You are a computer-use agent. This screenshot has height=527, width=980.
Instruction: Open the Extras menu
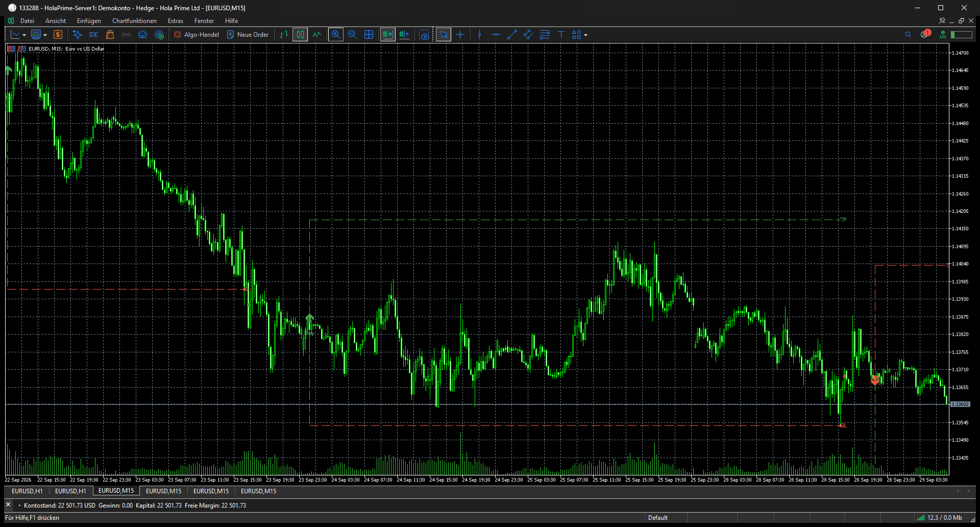click(x=176, y=21)
